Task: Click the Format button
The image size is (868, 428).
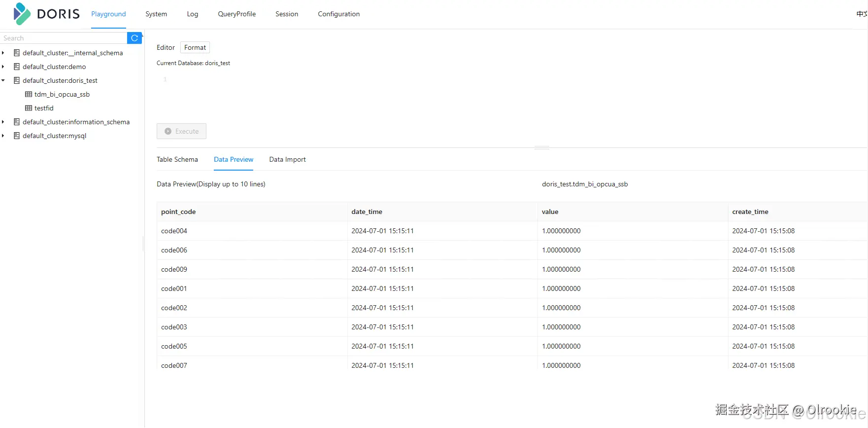Action: click(195, 47)
